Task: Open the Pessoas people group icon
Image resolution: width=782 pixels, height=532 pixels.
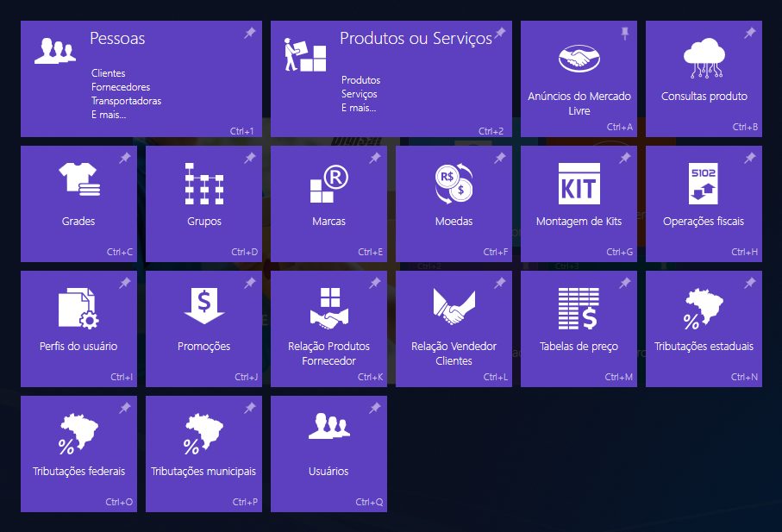Action: (x=55, y=51)
